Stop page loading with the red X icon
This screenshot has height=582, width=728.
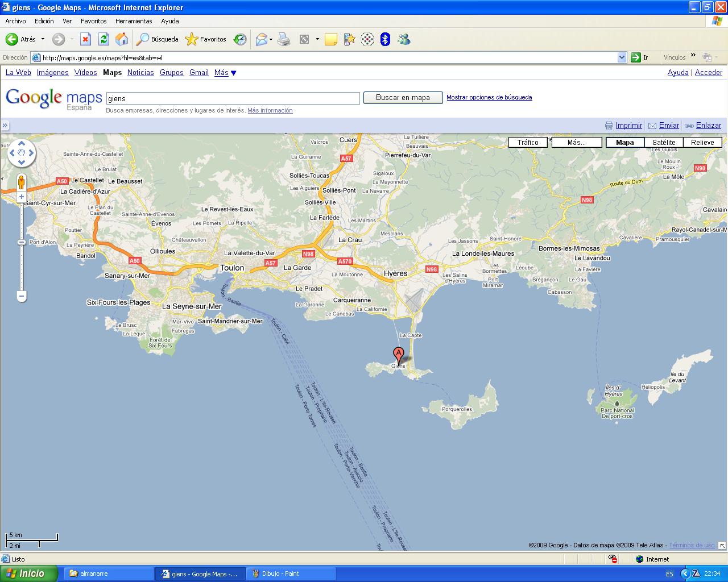[x=85, y=39]
